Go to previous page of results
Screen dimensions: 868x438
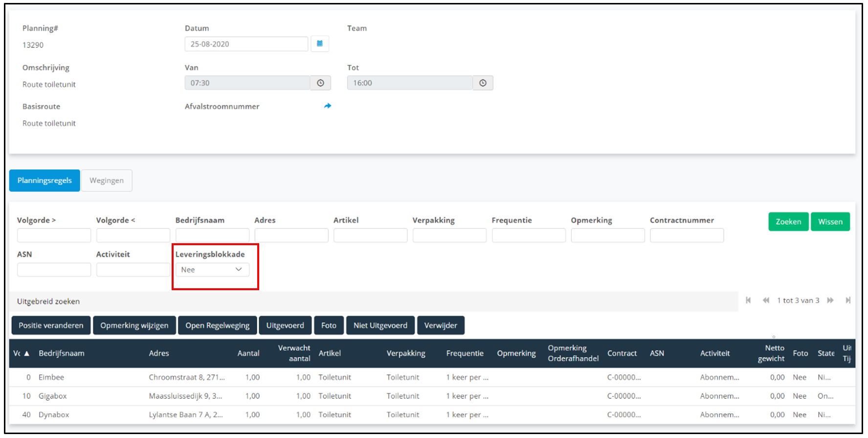click(766, 300)
